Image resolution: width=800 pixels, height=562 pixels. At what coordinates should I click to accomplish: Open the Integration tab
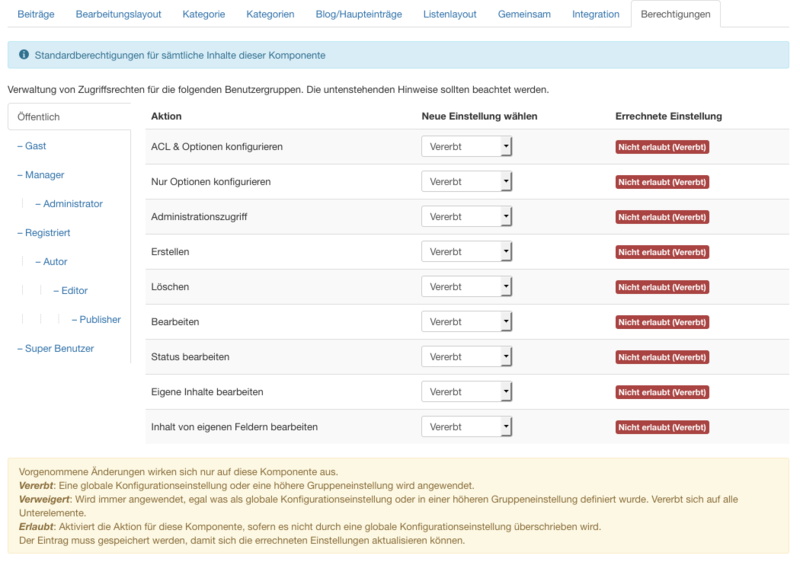click(x=595, y=14)
